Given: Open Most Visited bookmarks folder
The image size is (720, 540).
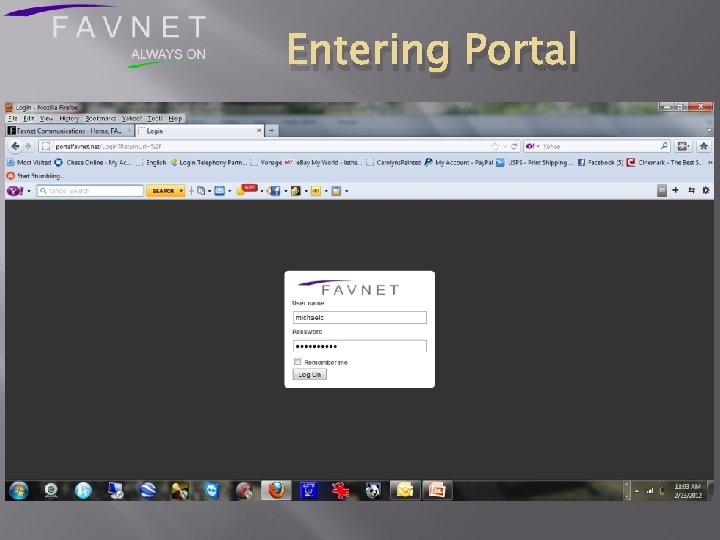Looking at the screenshot, I should [x=29, y=163].
